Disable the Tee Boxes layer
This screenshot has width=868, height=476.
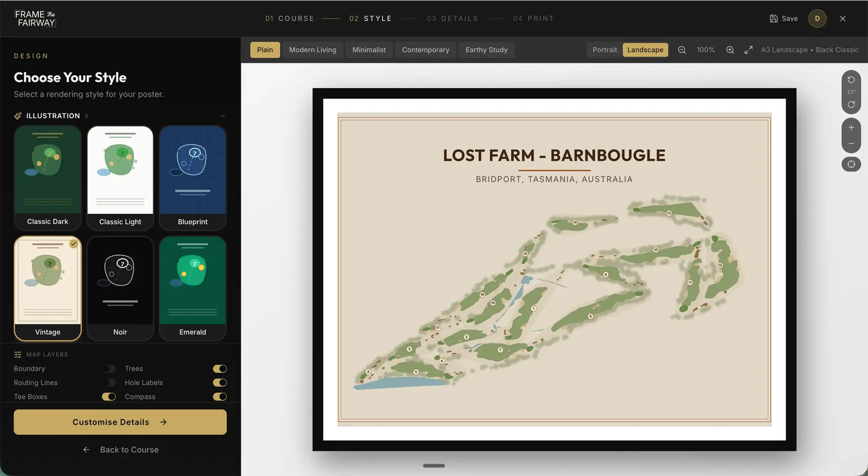pos(108,397)
